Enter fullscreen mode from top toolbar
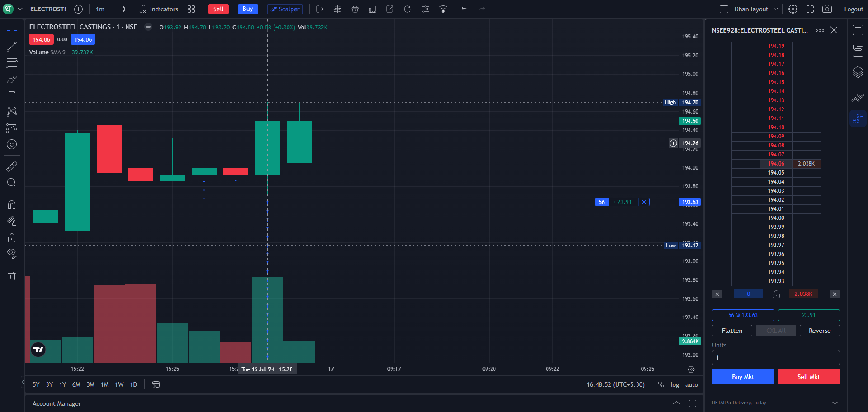 tap(810, 9)
